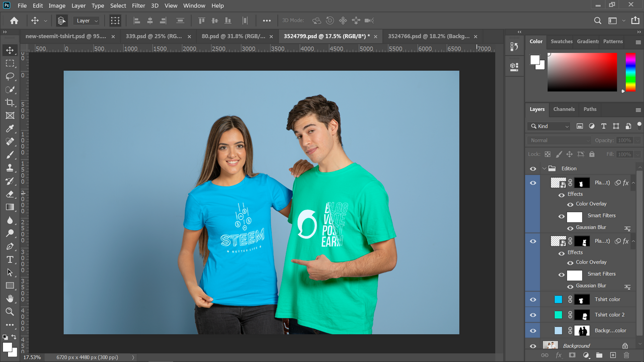Open the Kind filter dropdown

(x=549, y=126)
